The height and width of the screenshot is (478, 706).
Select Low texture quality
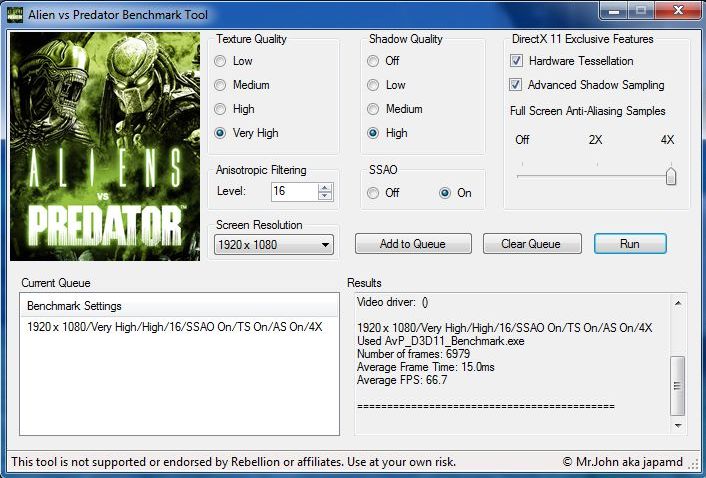(220, 61)
